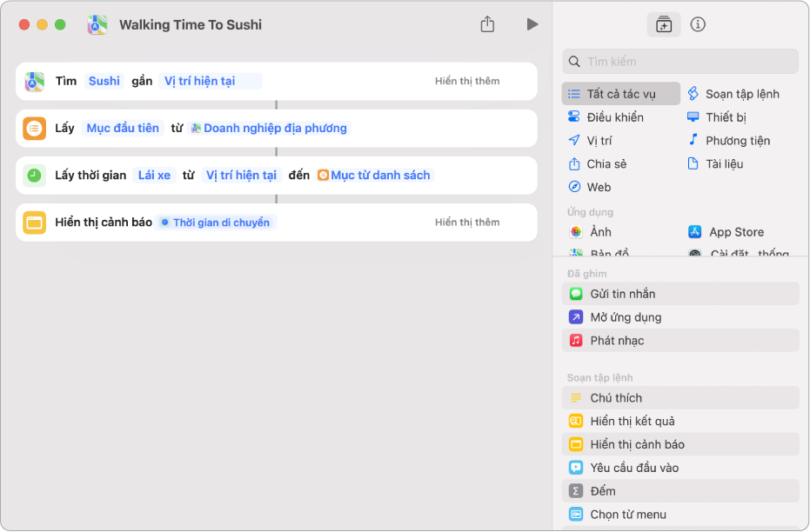Image resolution: width=810 pixels, height=532 pixels.
Task: Click the Maps shortcut icon beside the title
Action: 97,25
